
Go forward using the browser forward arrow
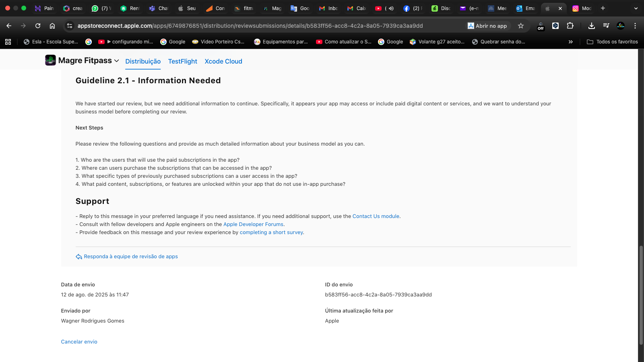pyautogui.click(x=23, y=26)
